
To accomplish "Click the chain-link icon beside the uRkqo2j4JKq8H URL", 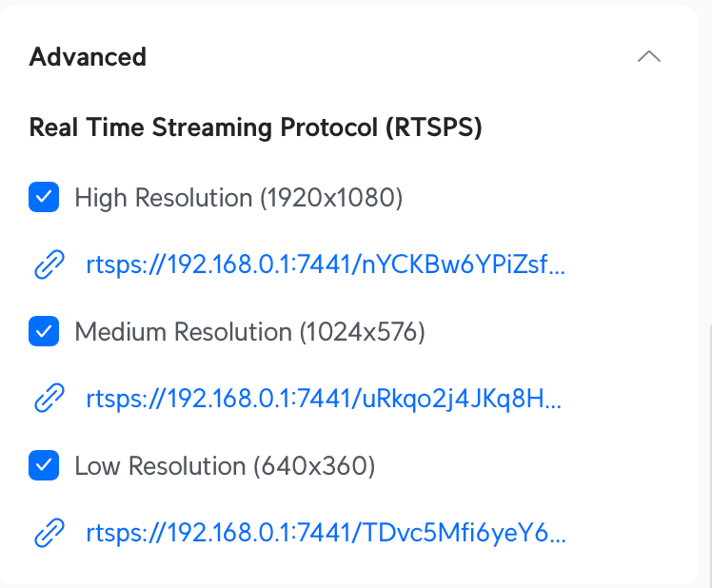I will point(49,399).
